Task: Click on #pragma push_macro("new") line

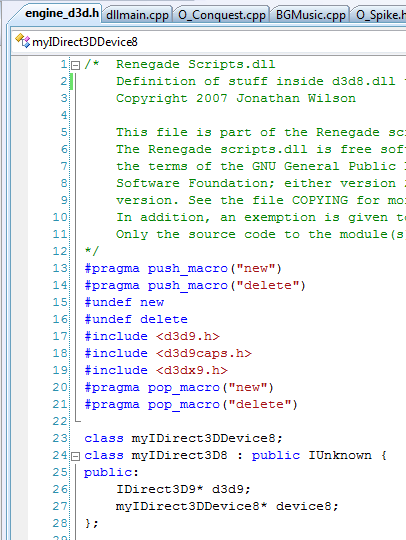Action: click(x=183, y=269)
